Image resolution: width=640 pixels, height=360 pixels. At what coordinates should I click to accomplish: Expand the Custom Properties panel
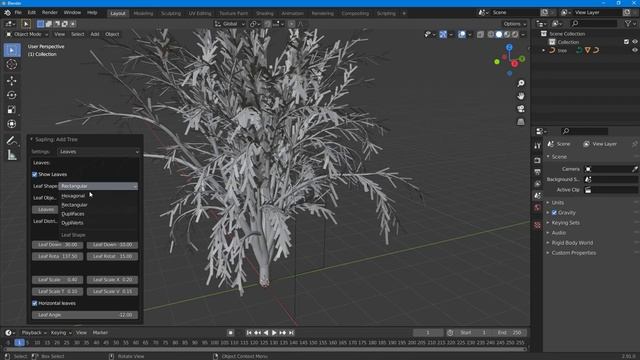click(573, 253)
